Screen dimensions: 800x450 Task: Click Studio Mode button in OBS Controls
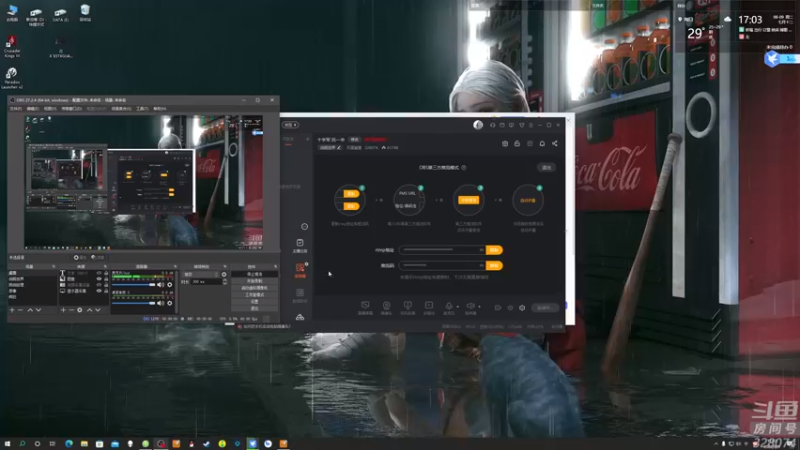(254, 294)
